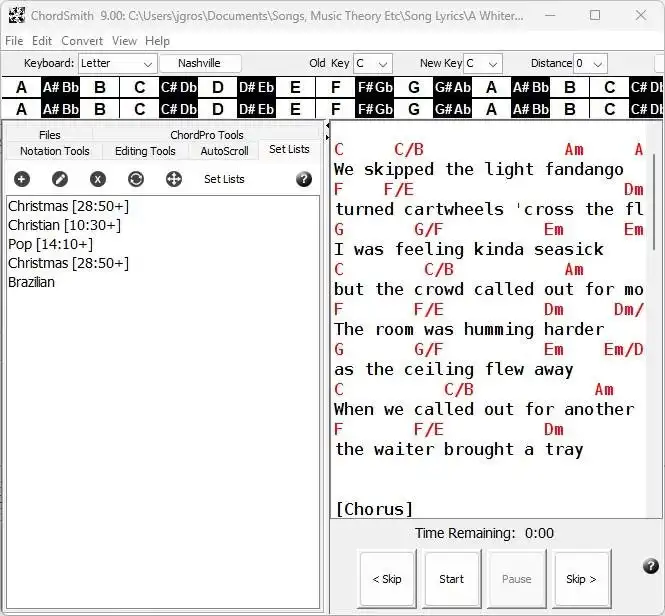Open the Help menu

tap(157, 41)
